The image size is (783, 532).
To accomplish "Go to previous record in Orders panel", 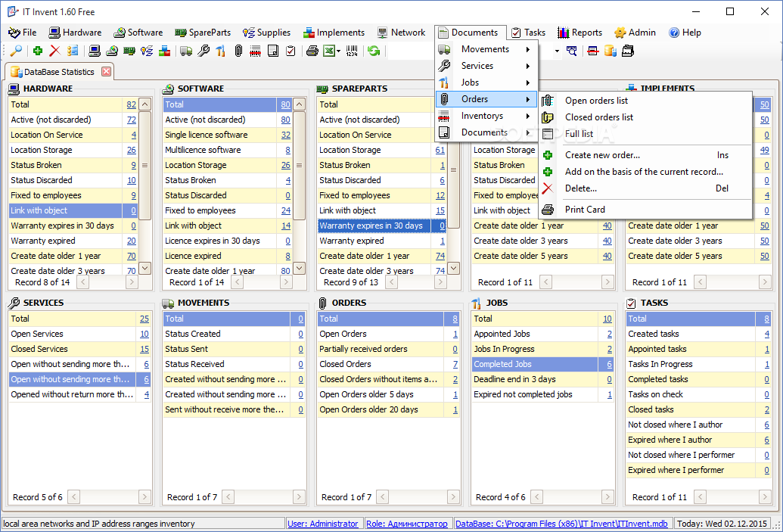I will [x=383, y=497].
